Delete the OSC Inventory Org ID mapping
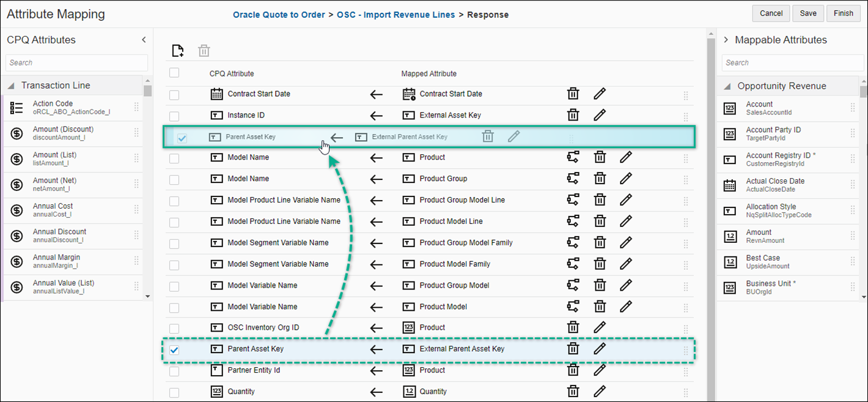 coord(573,327)
